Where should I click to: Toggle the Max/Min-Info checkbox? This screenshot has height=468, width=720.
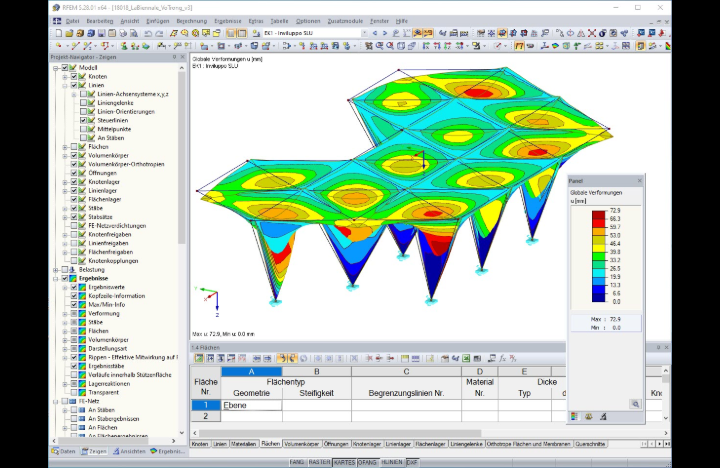click(74, 304)
